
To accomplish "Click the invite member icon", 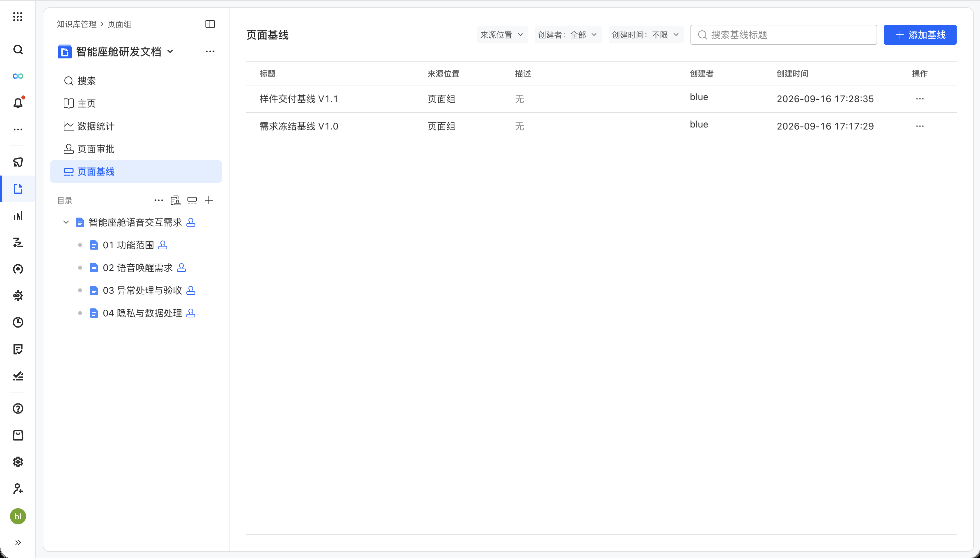I will point(18,489).
